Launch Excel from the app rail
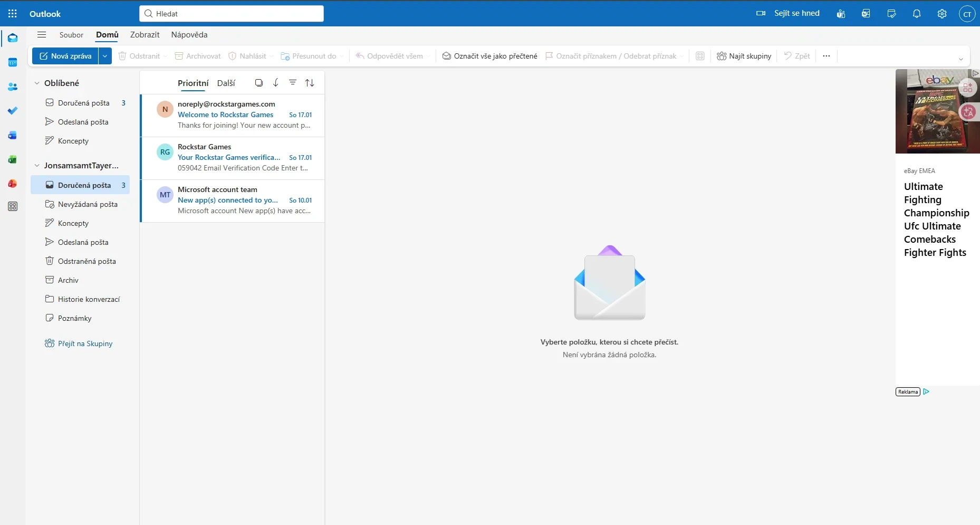980x525 pixels. (13, 159)
